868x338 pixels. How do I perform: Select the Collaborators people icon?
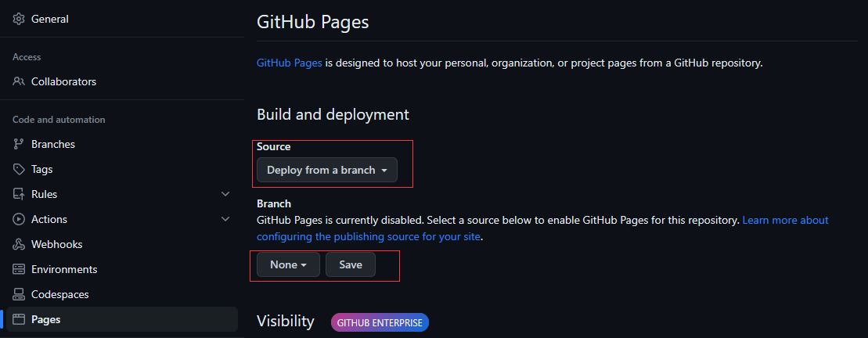pyautogui.click(x=19, y=81)
